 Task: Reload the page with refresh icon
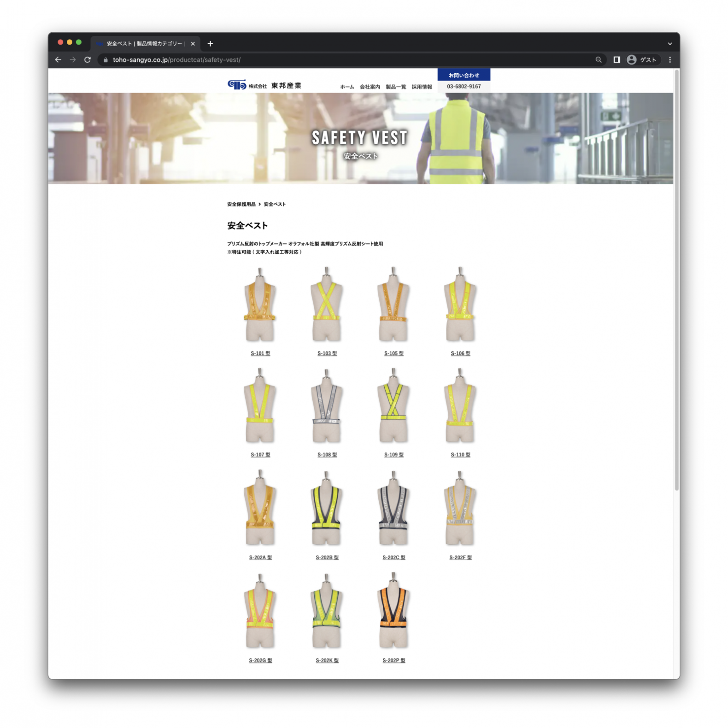tap(88, 60)
